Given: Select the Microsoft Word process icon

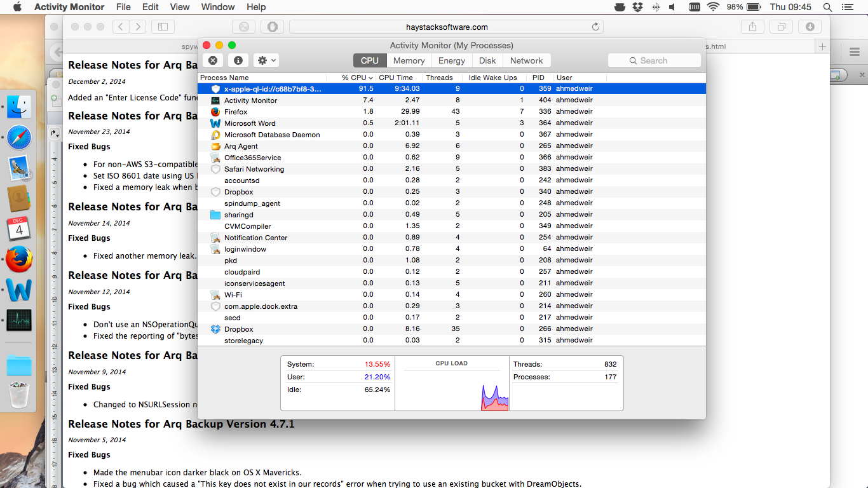Looking at the screenshot, I should [x=215, y=123].
